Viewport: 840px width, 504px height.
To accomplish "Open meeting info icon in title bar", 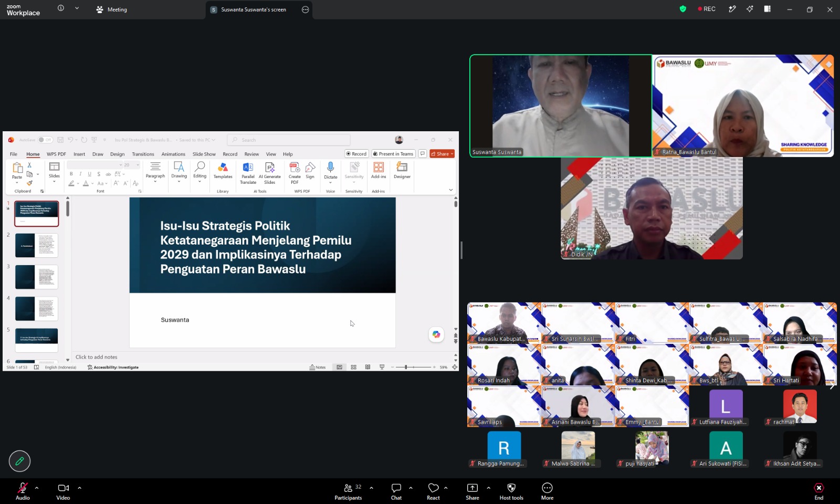I will point(61,8).
